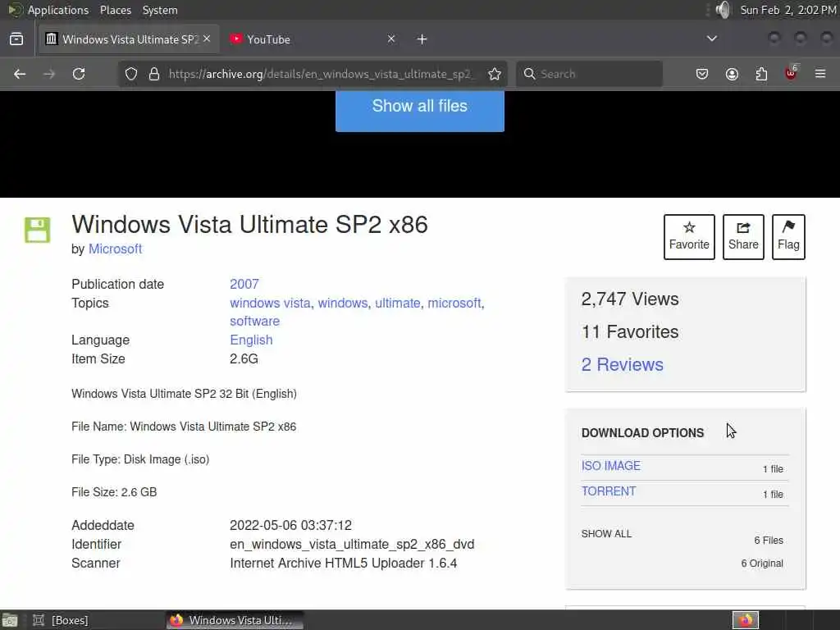Click the browser Search field
This screenshot has height=630, width=840.
click(589, 74)
